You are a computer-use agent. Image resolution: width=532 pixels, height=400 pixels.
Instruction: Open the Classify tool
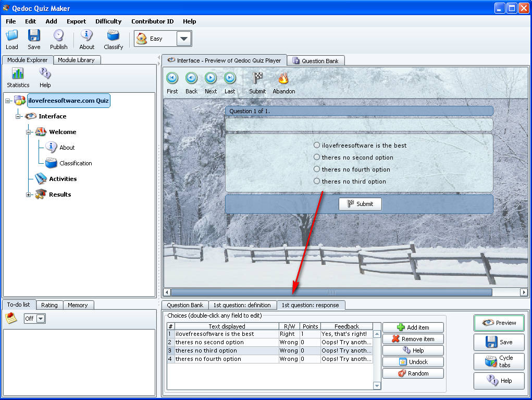coord(113,36)
